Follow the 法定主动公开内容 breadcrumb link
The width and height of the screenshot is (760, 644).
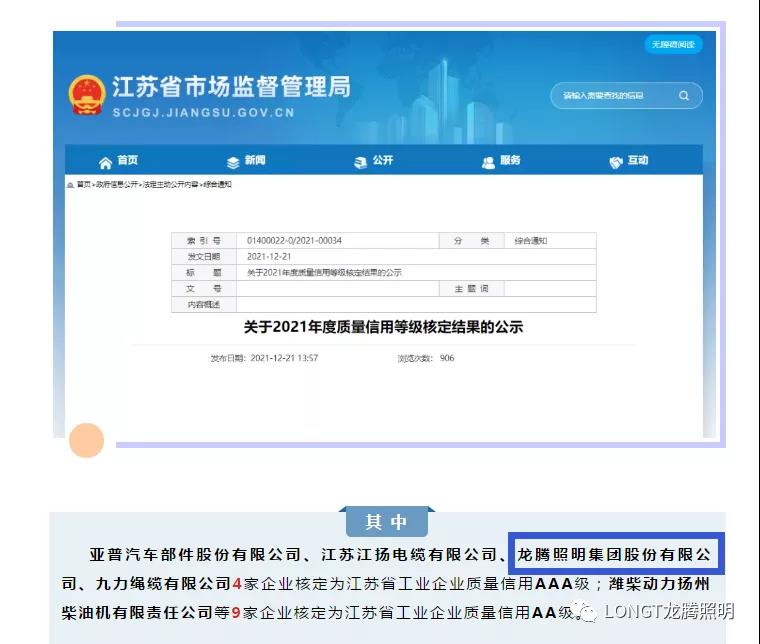tap(170, 185)
